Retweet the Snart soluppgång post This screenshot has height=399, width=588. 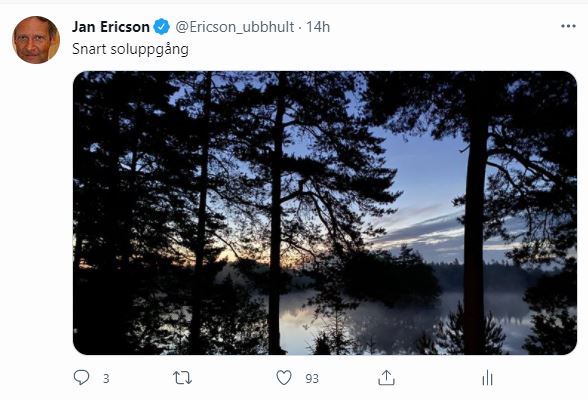point(182,378)
